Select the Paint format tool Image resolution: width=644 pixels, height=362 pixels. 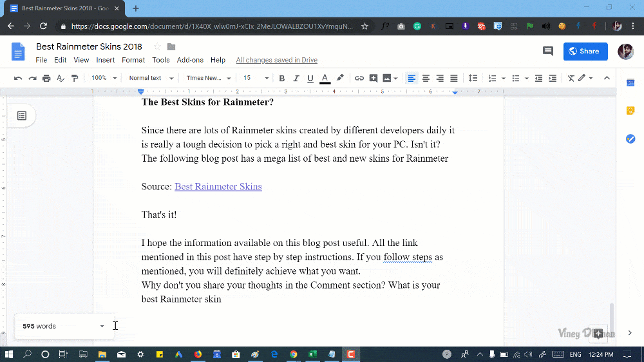coord(75,78)
